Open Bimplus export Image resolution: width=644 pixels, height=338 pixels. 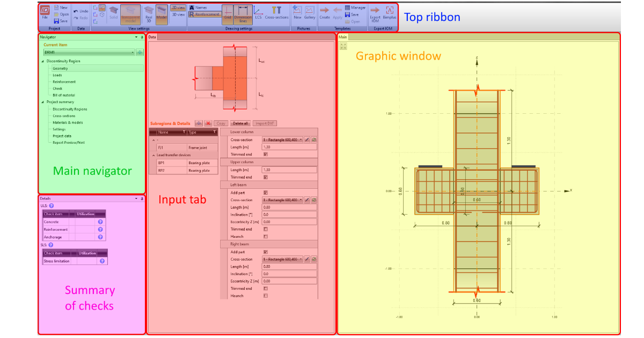pos(390,13)
